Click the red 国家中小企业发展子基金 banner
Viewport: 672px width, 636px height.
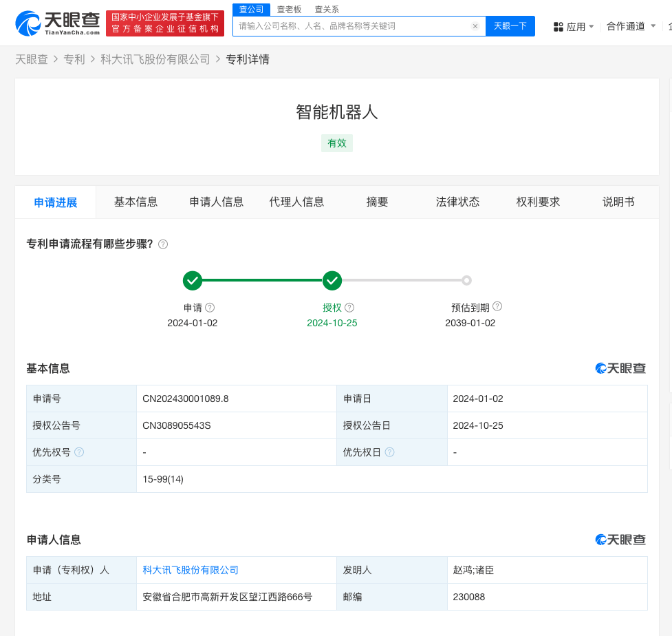pos(165,23)
